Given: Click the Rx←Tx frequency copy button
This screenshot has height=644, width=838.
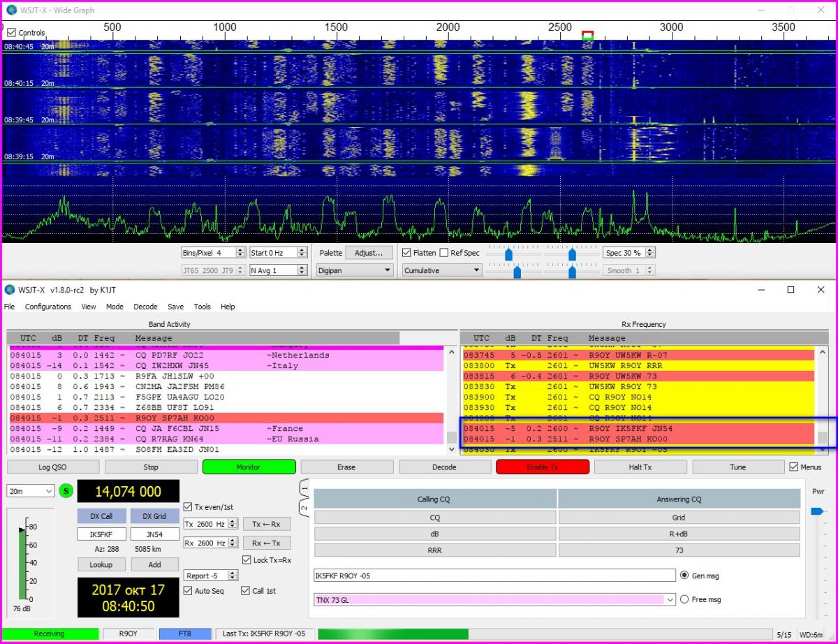Looking at the screenshot, I should coord(267,543).
